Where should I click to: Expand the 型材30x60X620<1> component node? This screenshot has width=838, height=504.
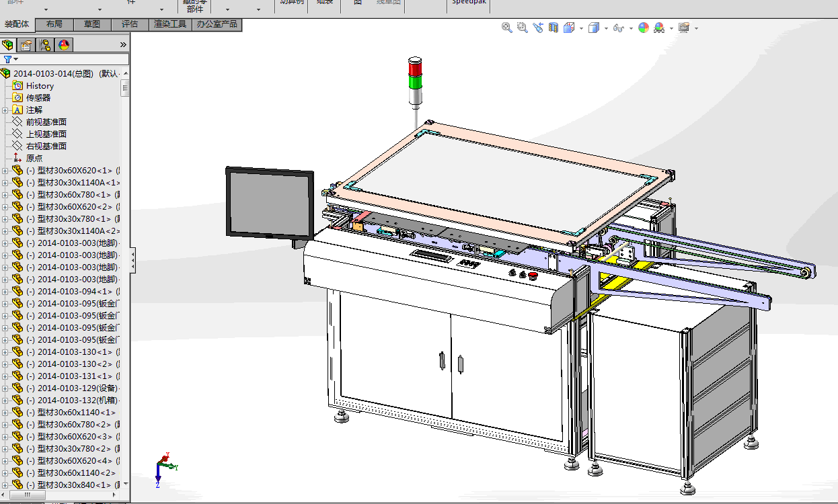click(x=5, y=171)
